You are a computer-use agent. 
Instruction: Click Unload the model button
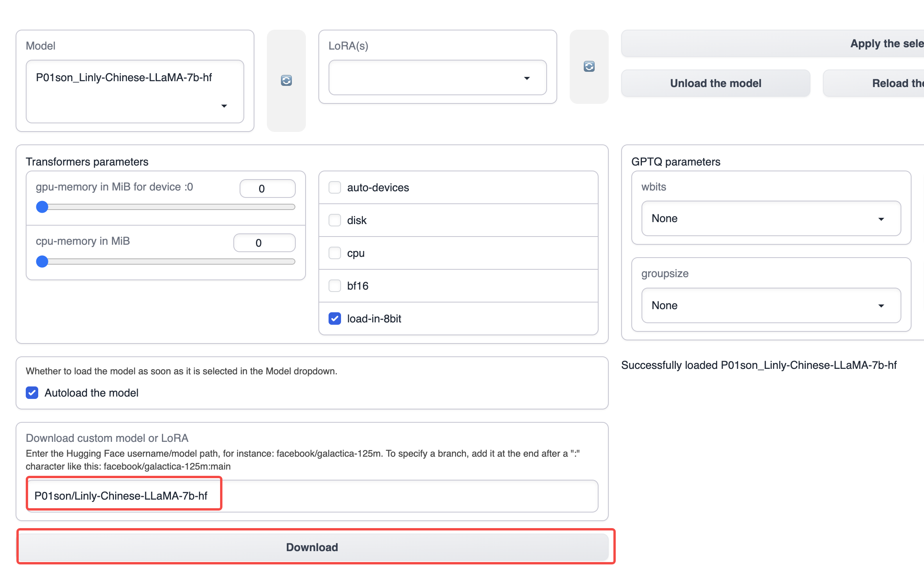click(x=716, y=83)
